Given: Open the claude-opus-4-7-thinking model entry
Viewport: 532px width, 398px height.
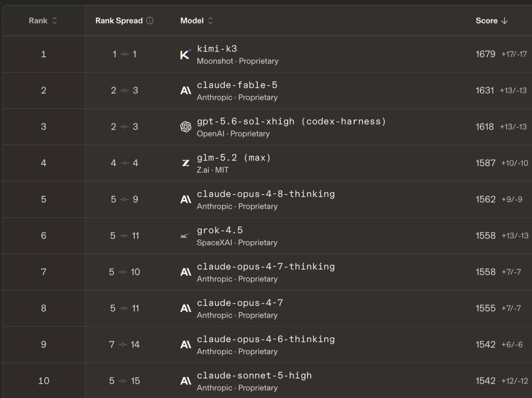Looking at the screenshot, I should (266, 267).
